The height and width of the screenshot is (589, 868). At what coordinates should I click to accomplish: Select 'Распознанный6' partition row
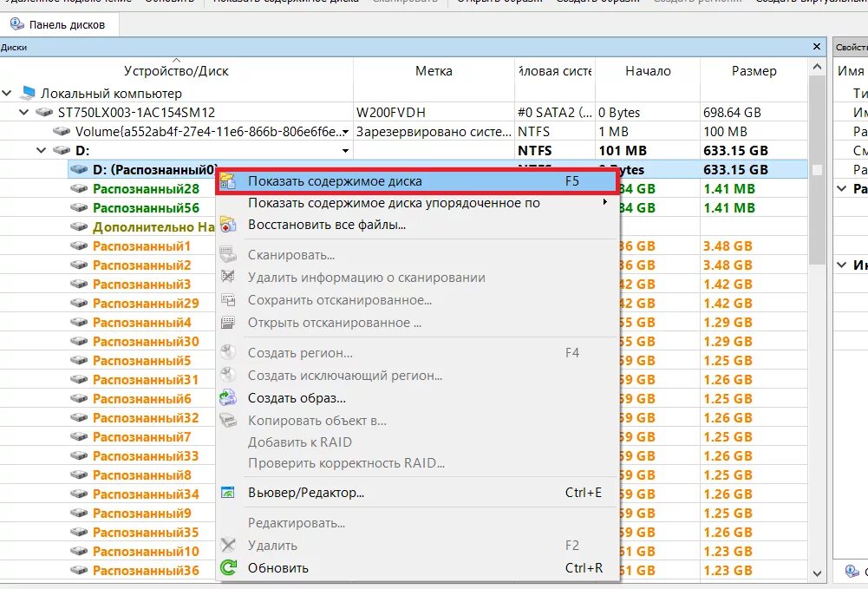point(141,398)
